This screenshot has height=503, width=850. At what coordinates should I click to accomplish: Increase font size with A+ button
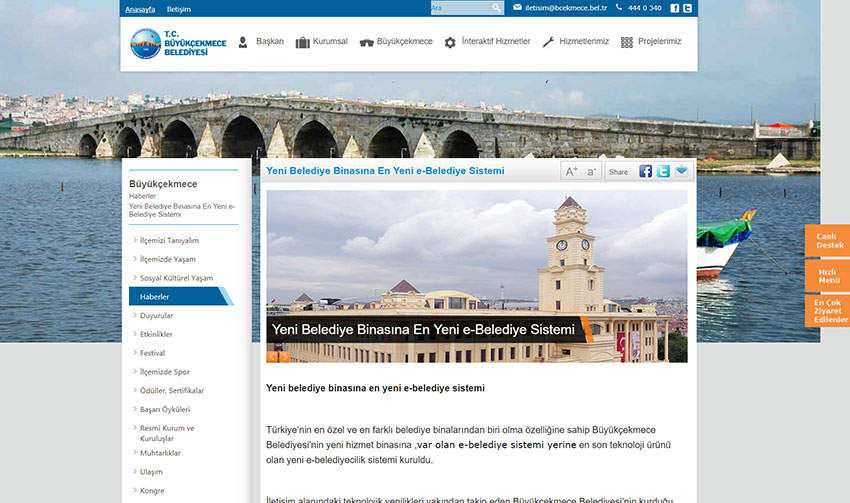[x=571, y=172]
